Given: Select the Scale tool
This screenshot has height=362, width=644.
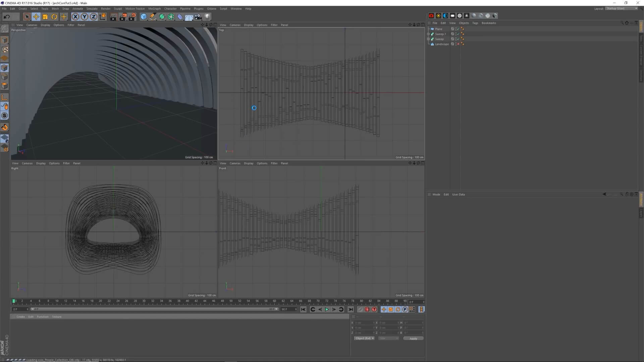Looking at the screenshot, I should click(45, 17).
